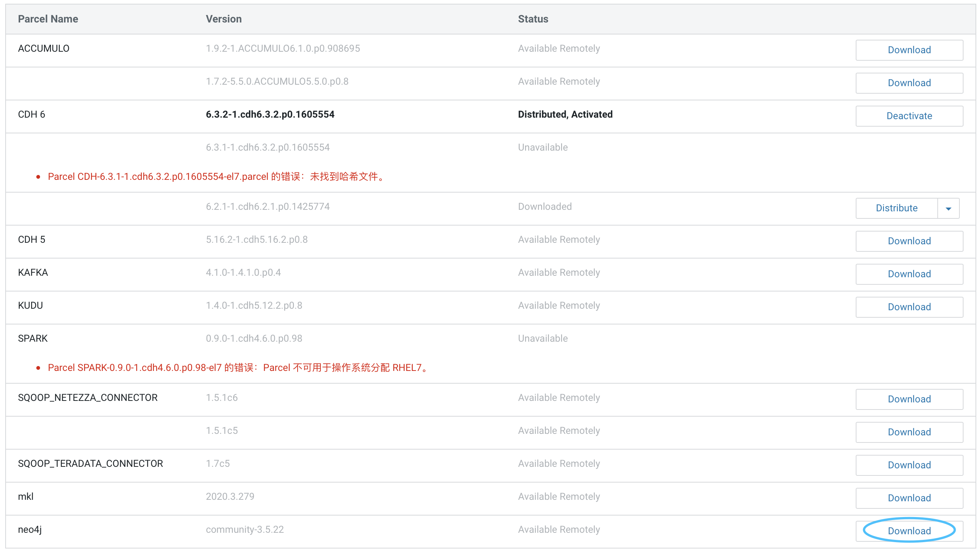Download the KUDU 1.4.0 parcel

[909, 307]
